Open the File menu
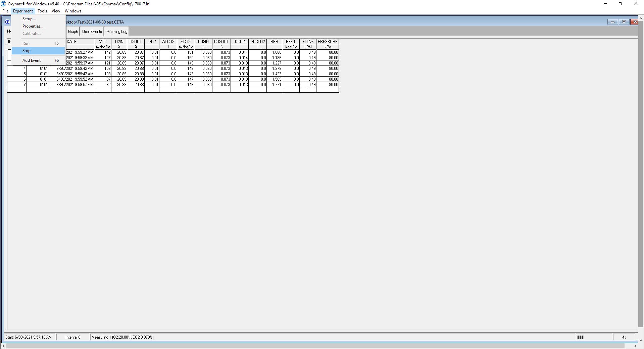This screenshot has width=644, height=349. pyautogui.click(x=5, y=11)
